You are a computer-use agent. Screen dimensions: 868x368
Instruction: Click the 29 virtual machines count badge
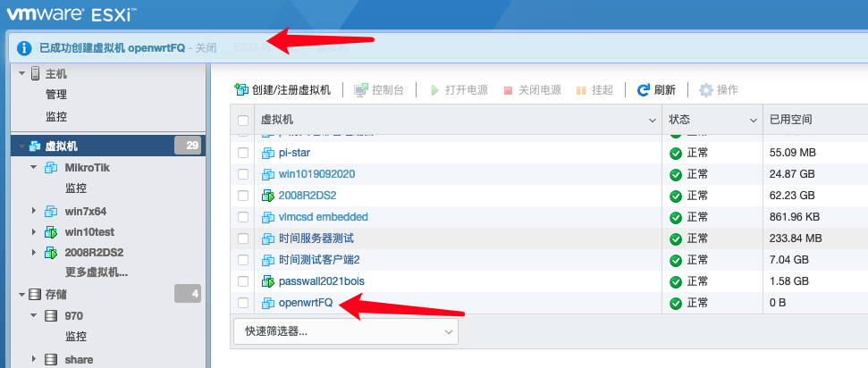coord(188,146)
